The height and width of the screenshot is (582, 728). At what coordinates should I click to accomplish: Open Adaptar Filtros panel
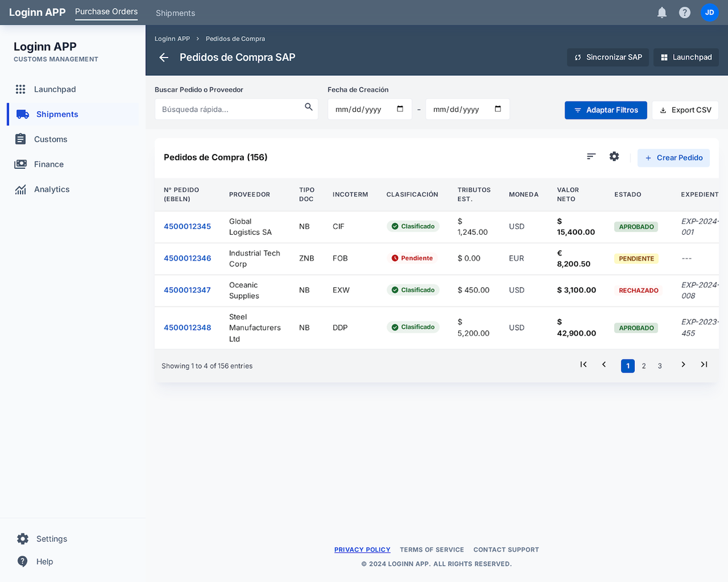(606, 110)
